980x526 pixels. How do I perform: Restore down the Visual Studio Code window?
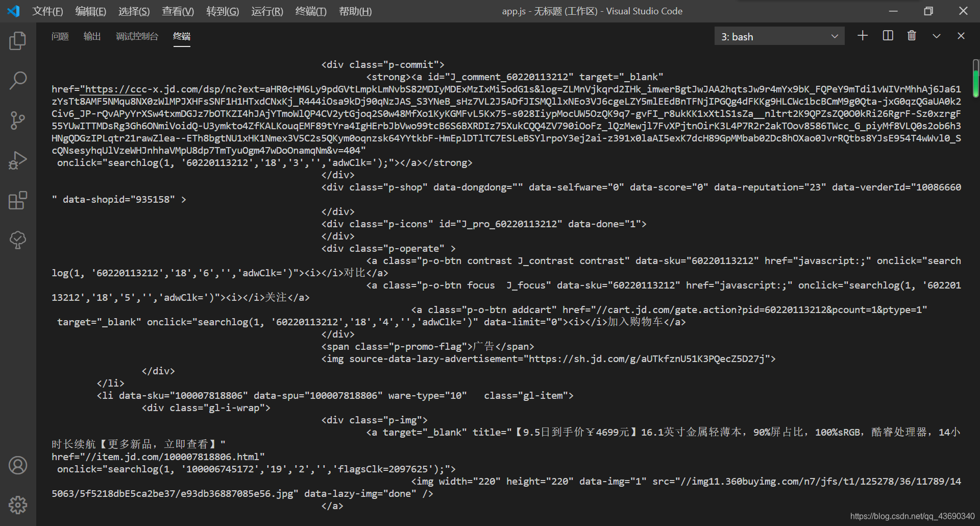coord(928,11)
